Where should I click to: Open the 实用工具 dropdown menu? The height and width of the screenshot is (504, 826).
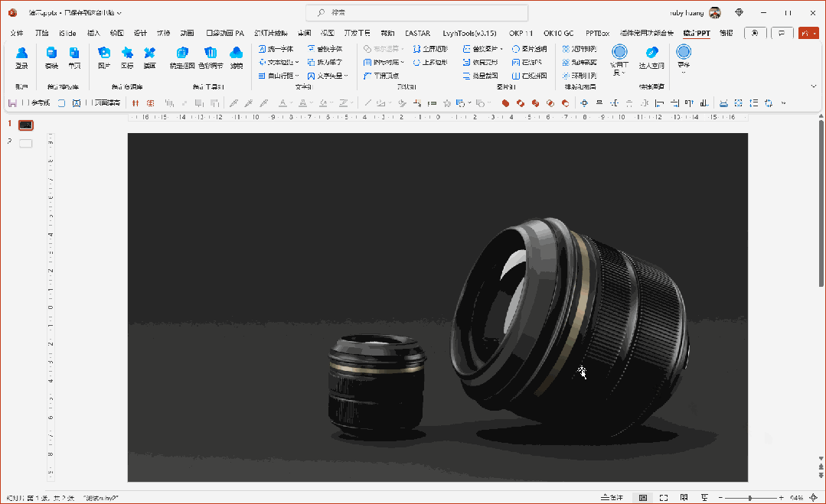coord(619,59)
